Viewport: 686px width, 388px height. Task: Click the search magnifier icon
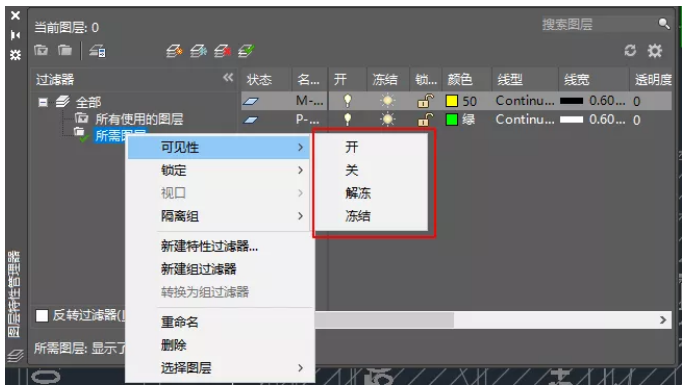coord(664,23)
